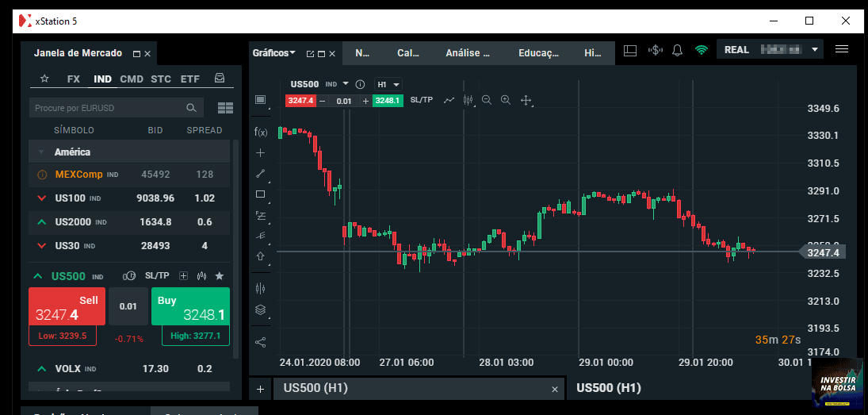Toggle SL/TP in the chart toolbar

click(422, 100)
